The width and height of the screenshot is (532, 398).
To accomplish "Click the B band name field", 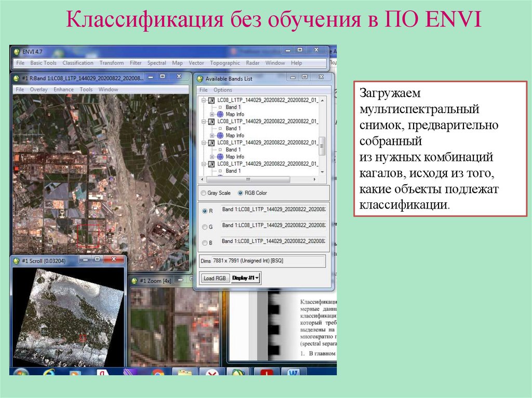I will 273,241.
